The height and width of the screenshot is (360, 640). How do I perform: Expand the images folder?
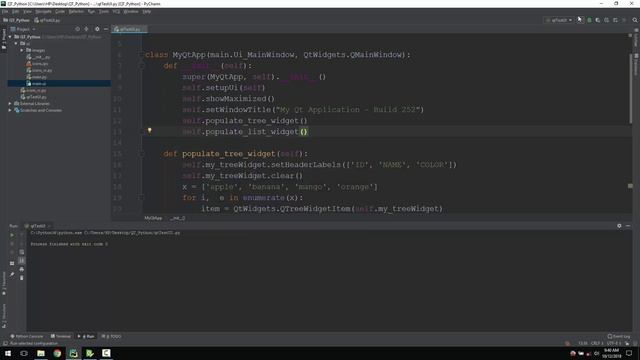(22, 50)
